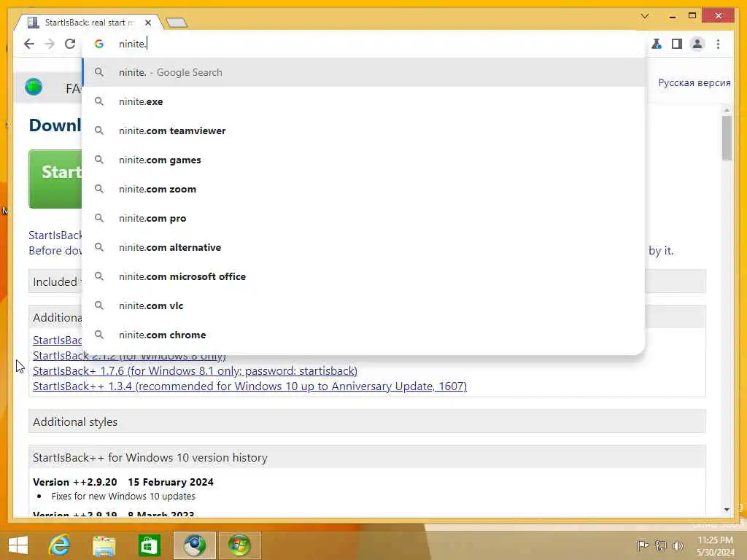This screenshot has height=560, width=747.
Task: Click search icon beside ninite.com chrome
Action: [98, 335]
